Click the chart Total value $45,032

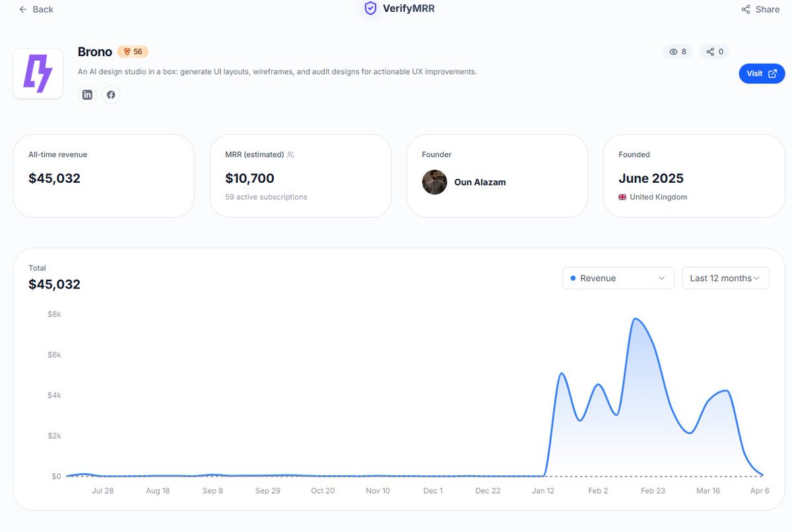point(54,284)
